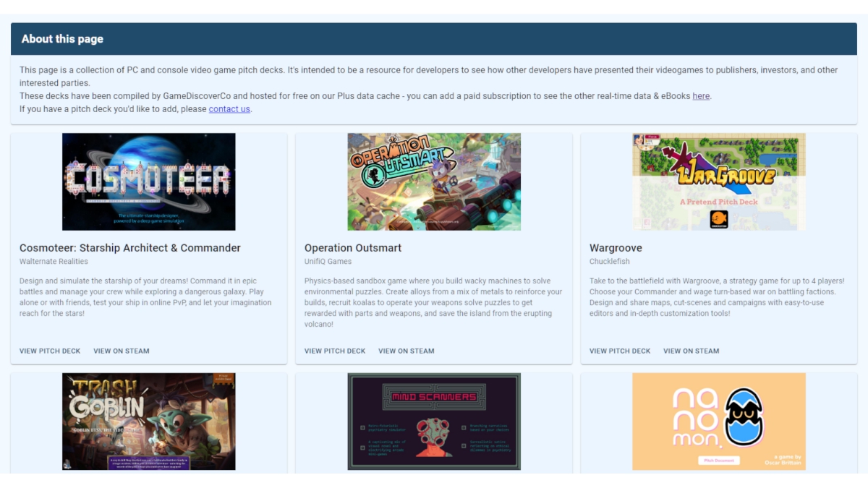The height and width of the screenshot is (488, 868).
Task: Click the intro sentence about pitch deck collection
Action: (x=428, y=76)
